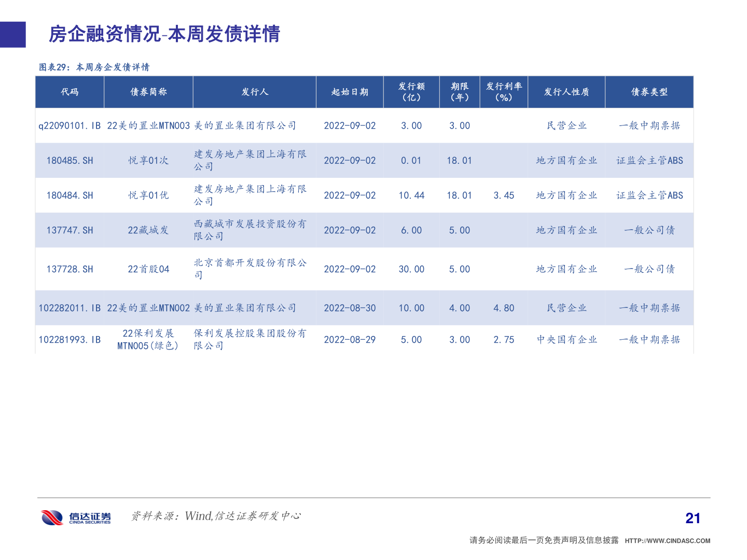Click date 2022-09-02 in 137728.SH row
This screenshot has height=560, width=747.
(350, 269)
